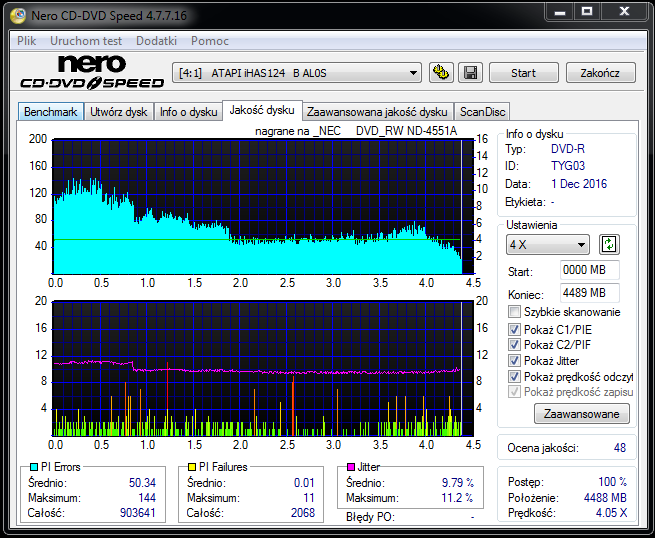Switch to the Utwórz dysk tab

point(119,112)
